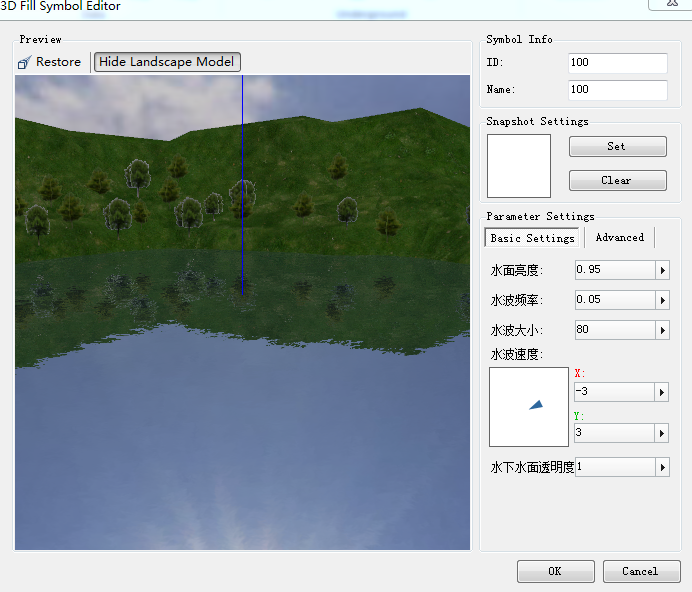
Task: Cancel the 3D Fill Symbol Editor dialog
Action: click(x=640, y=571)
